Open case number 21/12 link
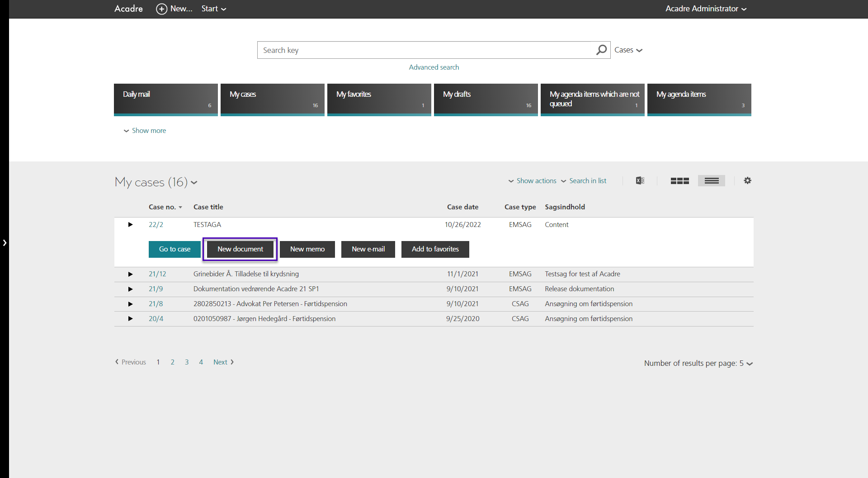Image resolution: width=868 pixels, height=478 pixels. [x=157, y=274]
